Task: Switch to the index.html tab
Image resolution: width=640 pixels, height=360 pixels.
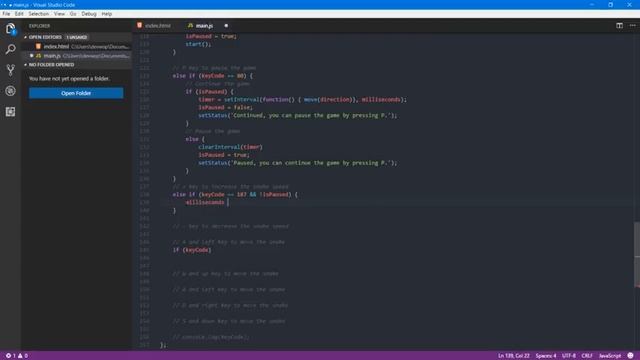Action: (158, 26)
